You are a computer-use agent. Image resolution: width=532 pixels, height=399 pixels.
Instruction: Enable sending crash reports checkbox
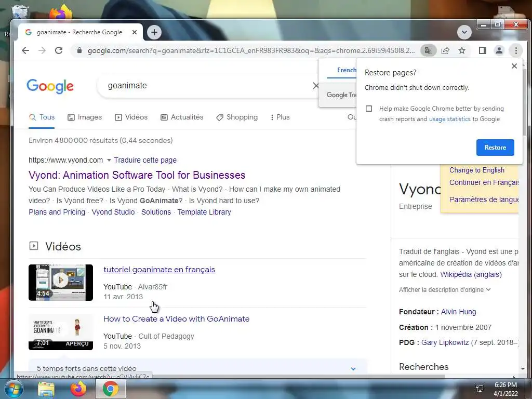(x=369, y=109)
